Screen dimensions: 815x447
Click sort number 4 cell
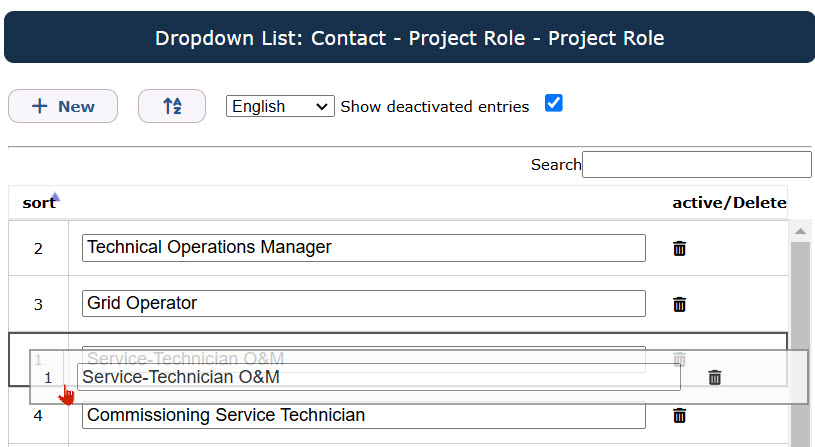click(x=38, y=415)
